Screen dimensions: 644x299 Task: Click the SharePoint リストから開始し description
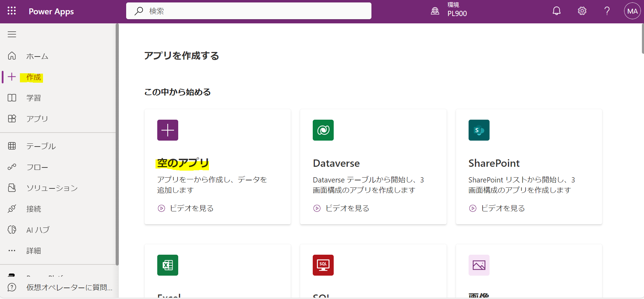(x=522, y=185)
